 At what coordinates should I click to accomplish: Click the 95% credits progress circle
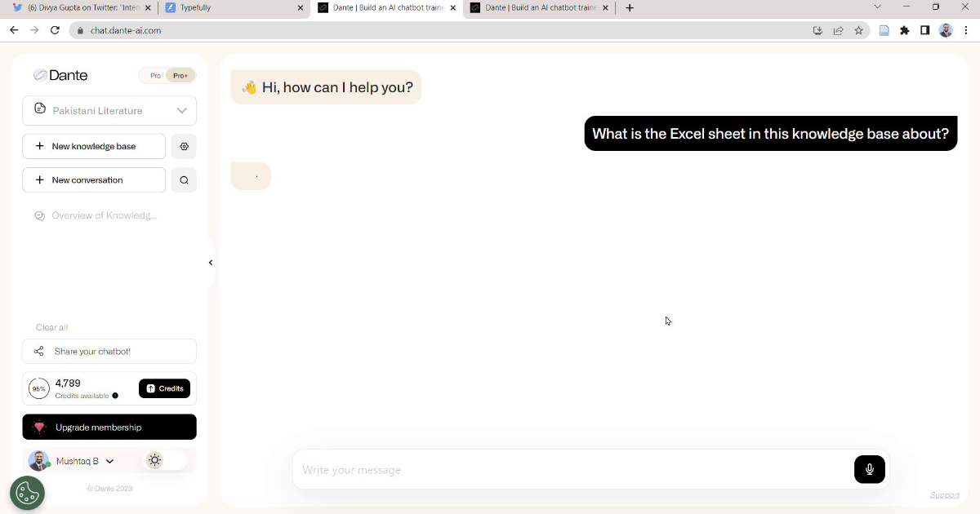(39, 389)
